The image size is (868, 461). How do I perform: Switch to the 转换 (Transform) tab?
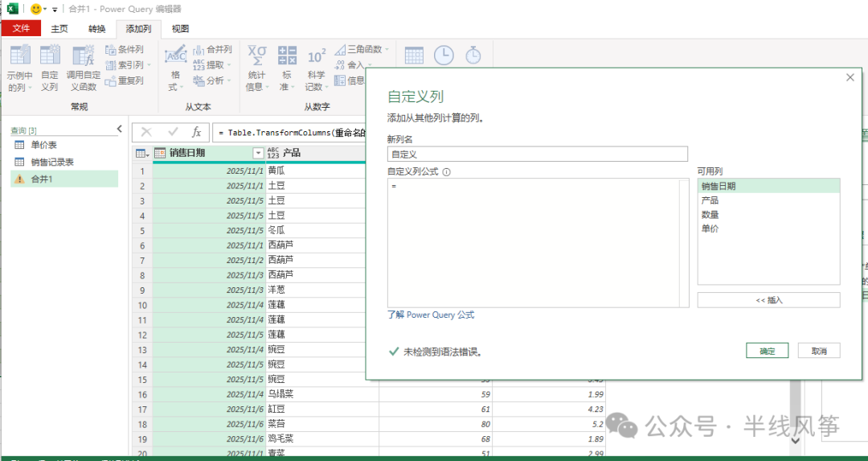pos(97,29)
